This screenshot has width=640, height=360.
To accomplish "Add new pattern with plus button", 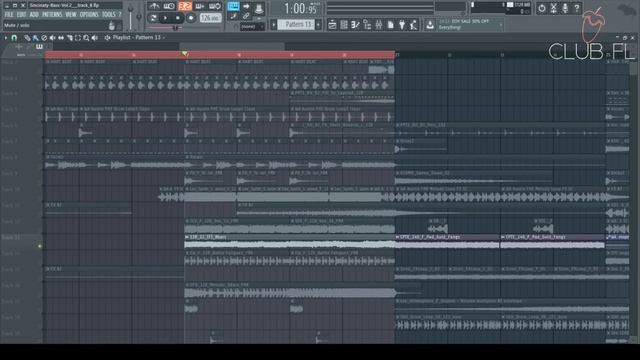I will pos(318,25).
